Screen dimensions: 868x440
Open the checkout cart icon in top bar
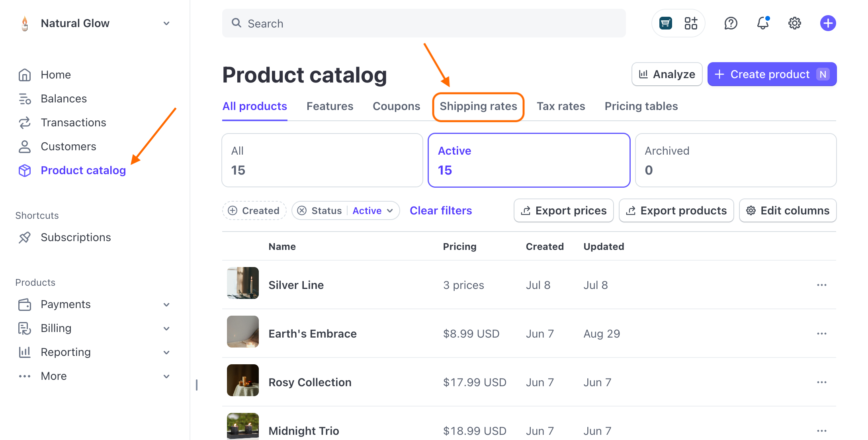[x=665, y=23]
